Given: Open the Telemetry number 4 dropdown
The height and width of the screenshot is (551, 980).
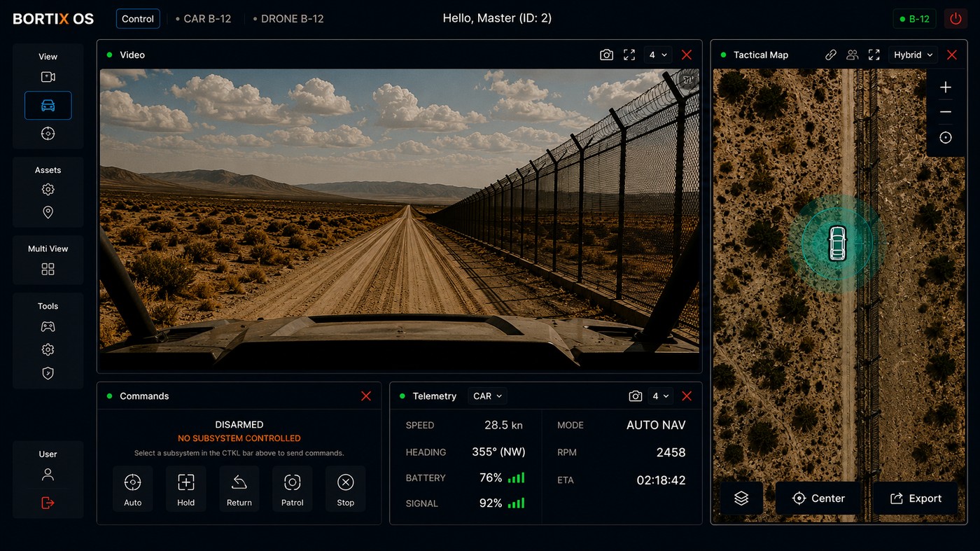Looking at the screenshot, I should click(x=661, y=396).
